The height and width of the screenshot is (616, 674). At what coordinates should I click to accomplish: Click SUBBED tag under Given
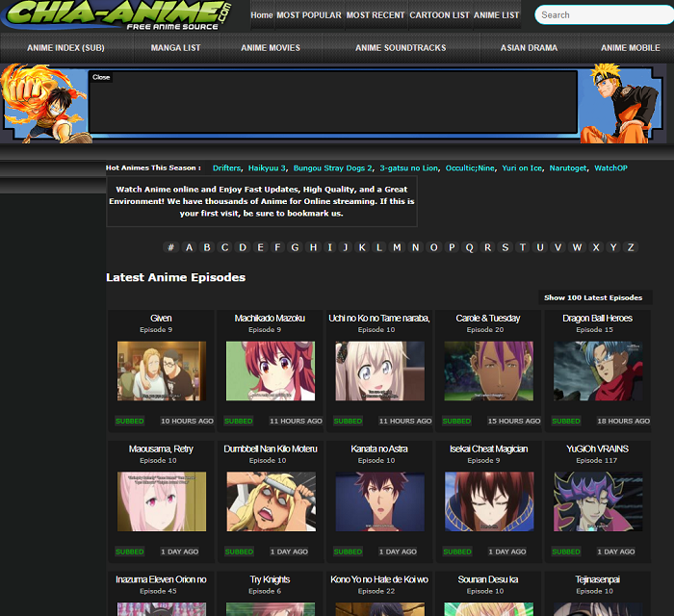129,421
